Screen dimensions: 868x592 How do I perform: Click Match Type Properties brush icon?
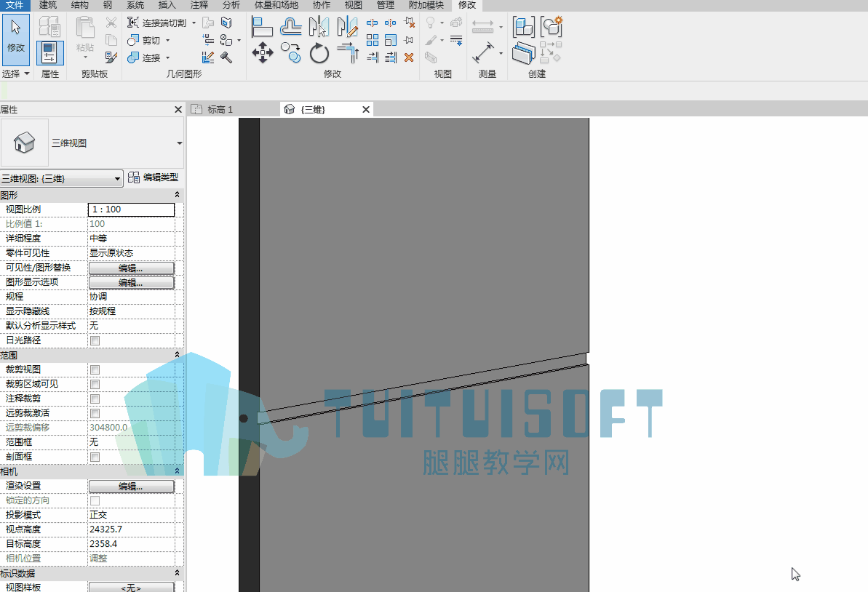coord(111,57)
